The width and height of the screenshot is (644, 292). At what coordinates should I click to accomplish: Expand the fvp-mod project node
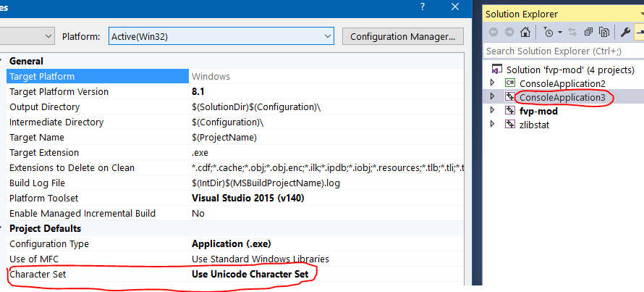pos(493,111)
